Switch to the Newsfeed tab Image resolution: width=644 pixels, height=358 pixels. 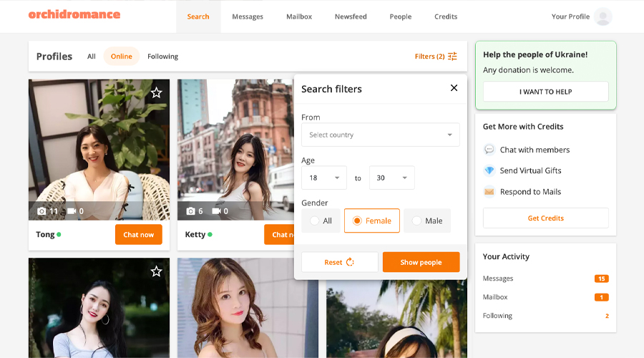(351, 16)
